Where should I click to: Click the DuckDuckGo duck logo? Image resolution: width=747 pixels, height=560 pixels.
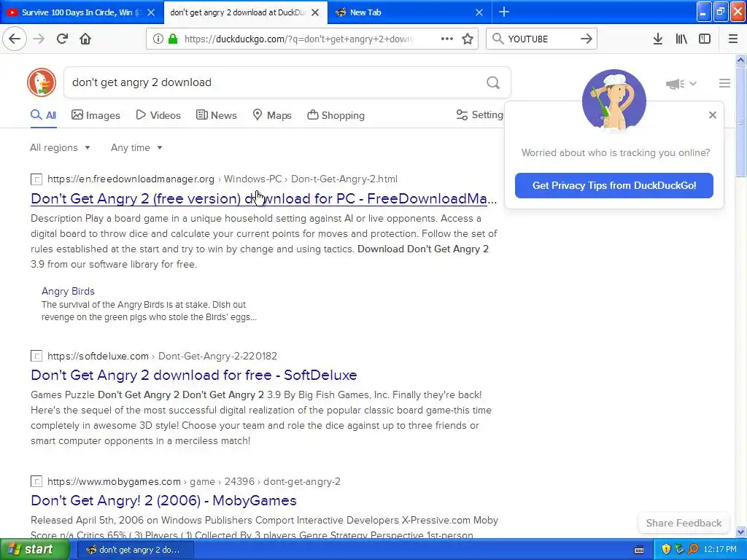click(x=42, y=82)
